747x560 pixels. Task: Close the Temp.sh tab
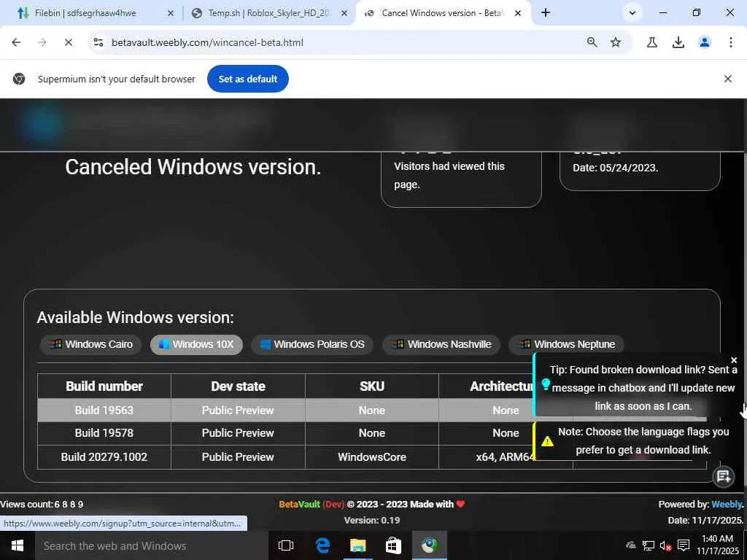point(344,13)
